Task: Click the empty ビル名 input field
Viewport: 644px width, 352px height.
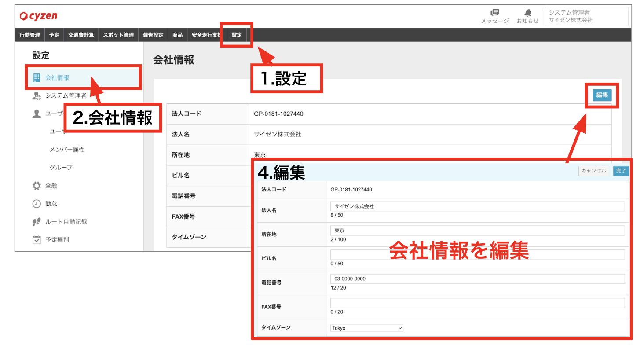Action: [x=477, y=254]
